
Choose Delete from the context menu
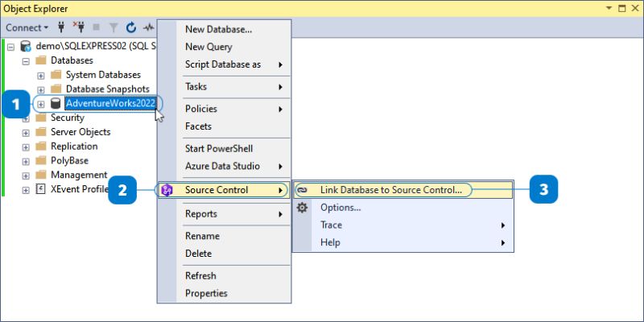(225, 254)
